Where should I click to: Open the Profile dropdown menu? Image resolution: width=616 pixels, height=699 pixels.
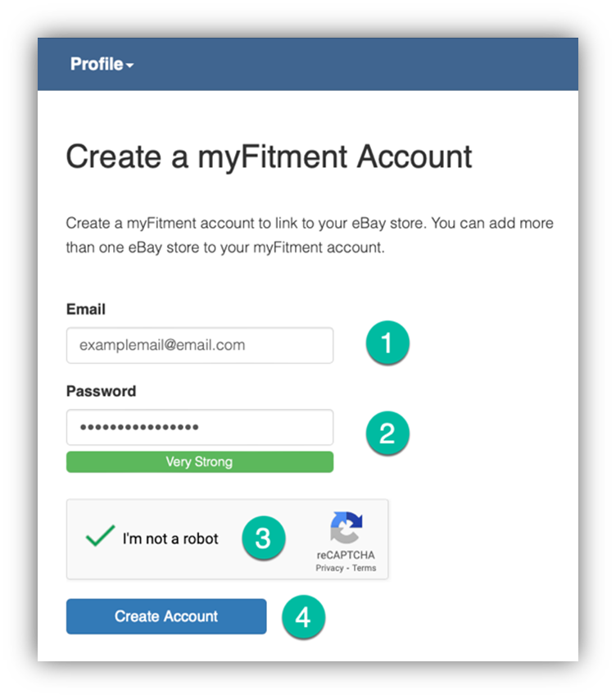(x=102, y=64)
